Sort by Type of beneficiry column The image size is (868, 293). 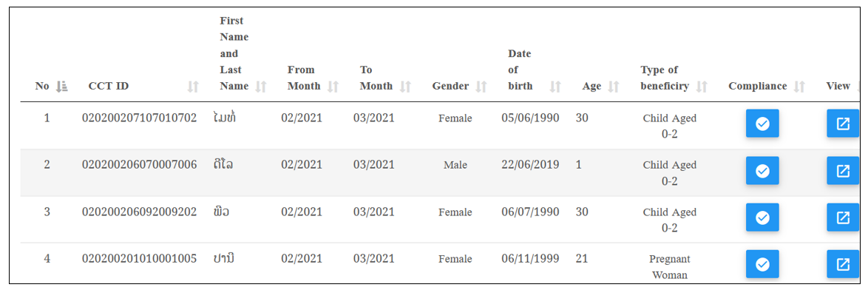(702, 87)
